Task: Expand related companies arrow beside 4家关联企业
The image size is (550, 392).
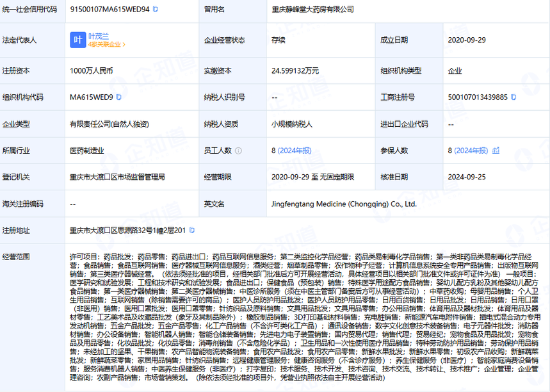Action: tap(124, 45)
